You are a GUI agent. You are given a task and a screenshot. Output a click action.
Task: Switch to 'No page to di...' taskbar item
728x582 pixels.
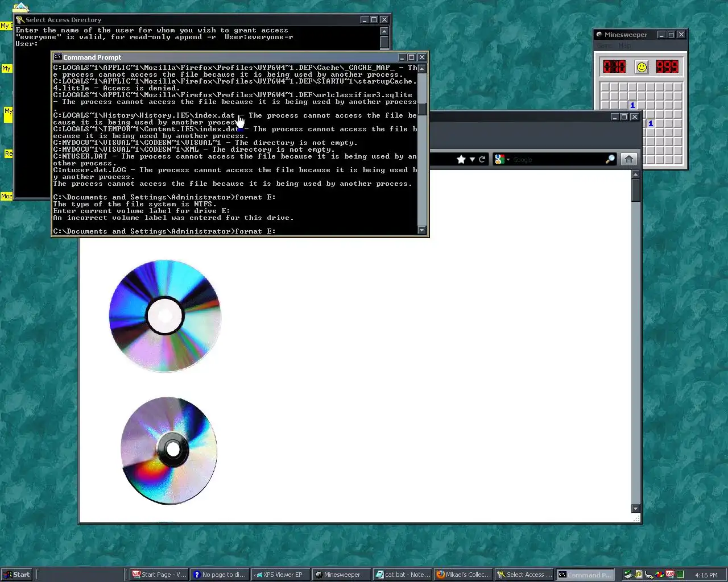click(220, 575)
